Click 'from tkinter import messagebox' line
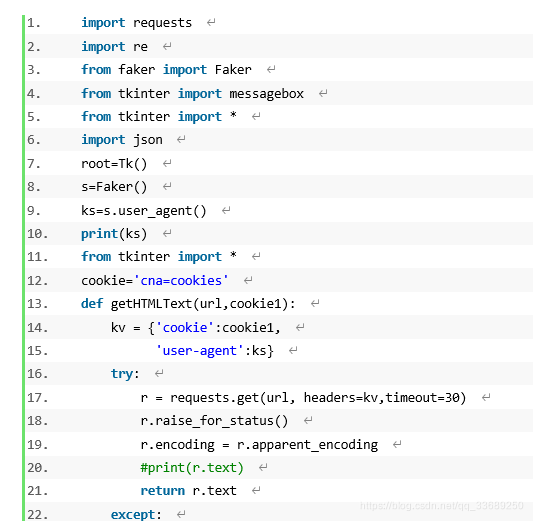Screen dimensions: 533x521 click(x=192, y=93)
